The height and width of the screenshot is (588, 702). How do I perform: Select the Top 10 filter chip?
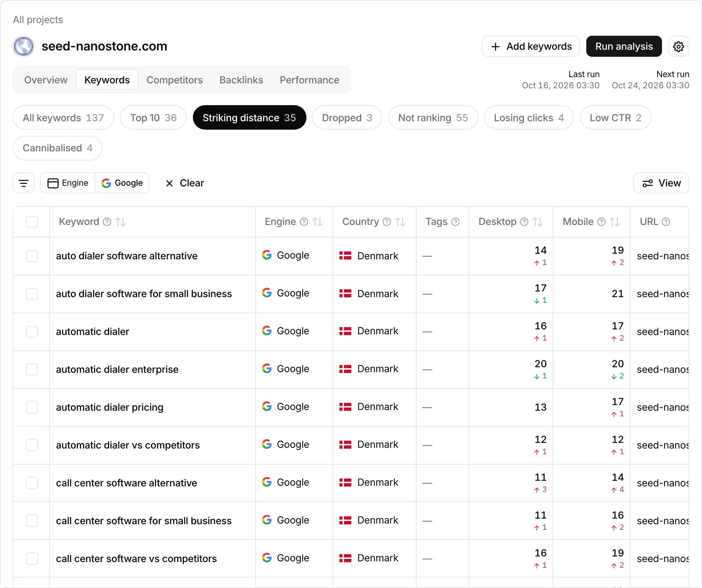[x=153, y=118]
